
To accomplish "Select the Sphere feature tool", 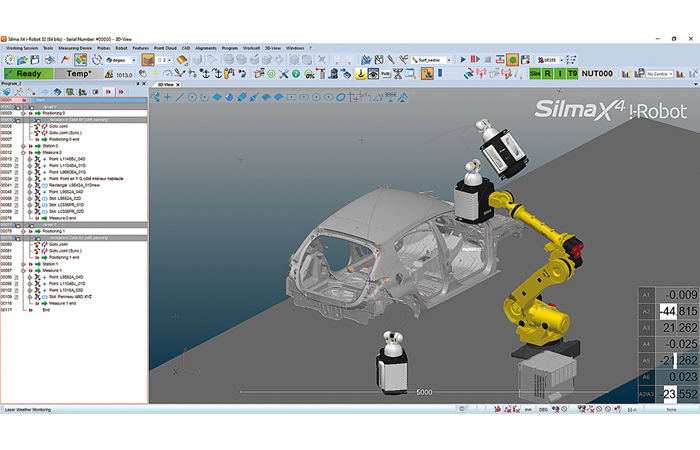I will coord(229,97).
